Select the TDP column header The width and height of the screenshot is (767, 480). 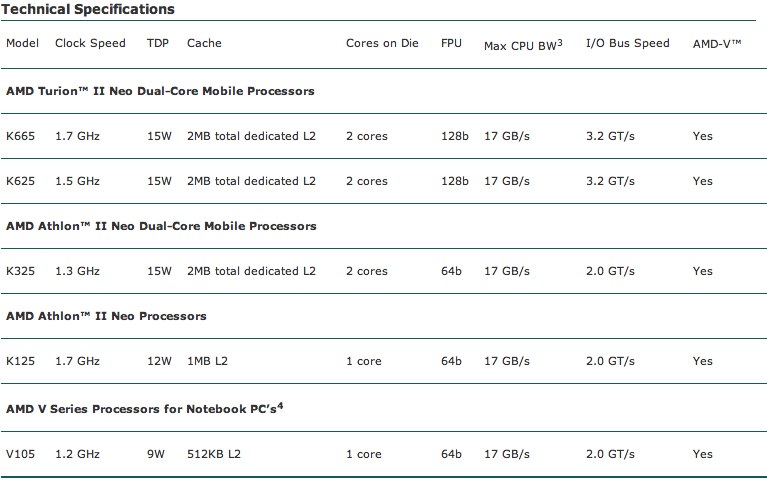tap(158, 44)
